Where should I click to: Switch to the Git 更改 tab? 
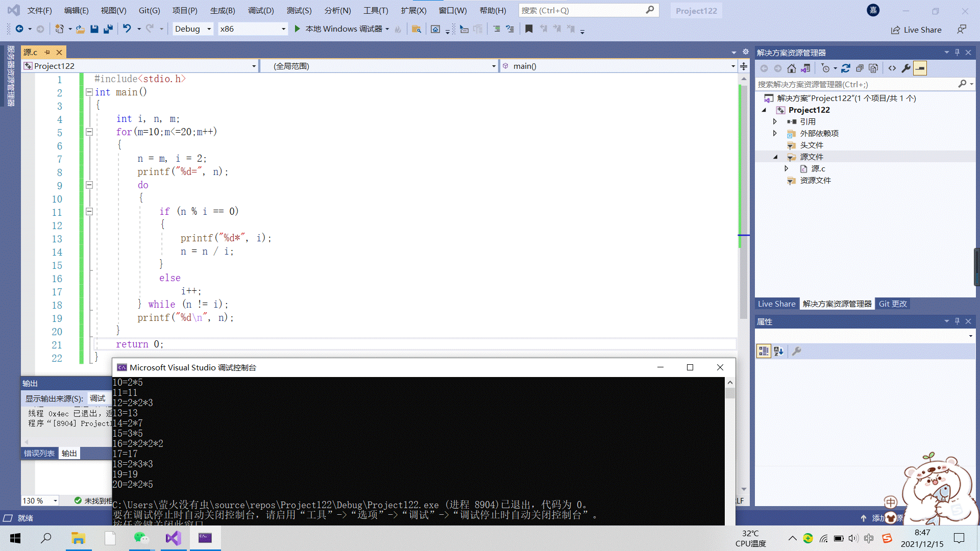tap(893, 304)
